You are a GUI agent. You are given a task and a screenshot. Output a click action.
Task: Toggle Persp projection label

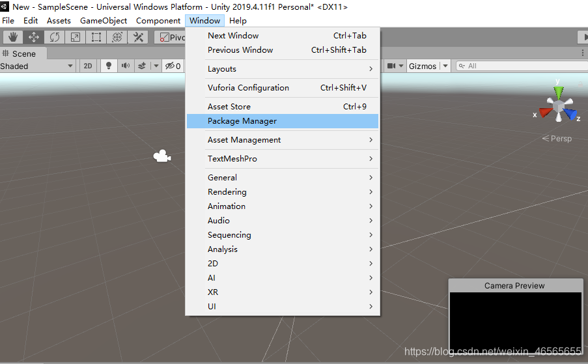[557, 138]
